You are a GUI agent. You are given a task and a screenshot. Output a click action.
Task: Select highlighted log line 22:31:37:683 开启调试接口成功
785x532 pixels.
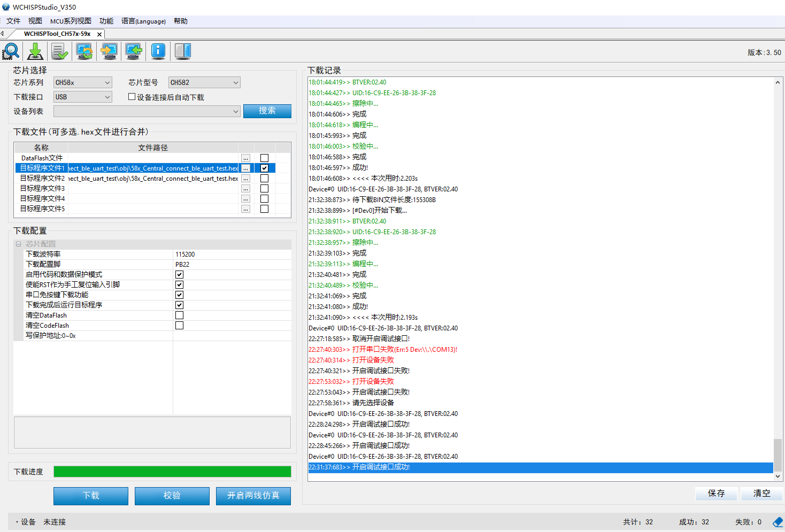coord(541,467)
